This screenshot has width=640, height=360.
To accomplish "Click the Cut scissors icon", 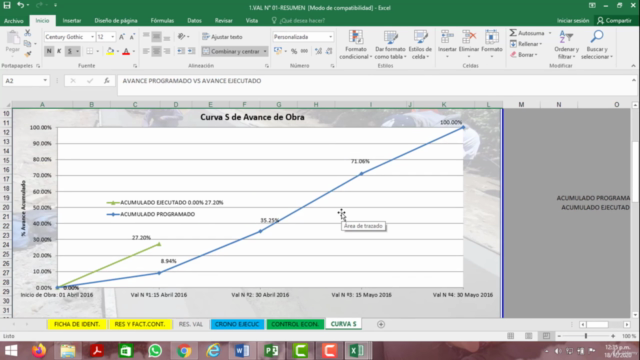I will (28, 33).
